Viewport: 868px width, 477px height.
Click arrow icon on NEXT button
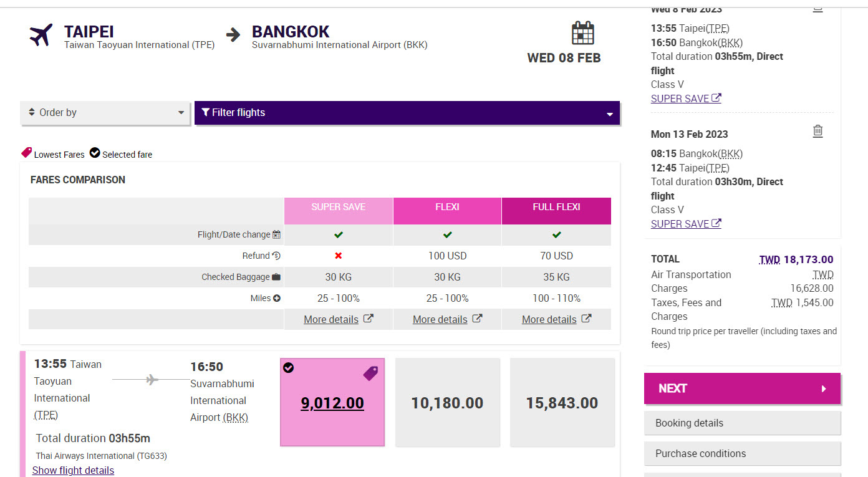pos(824,388)
